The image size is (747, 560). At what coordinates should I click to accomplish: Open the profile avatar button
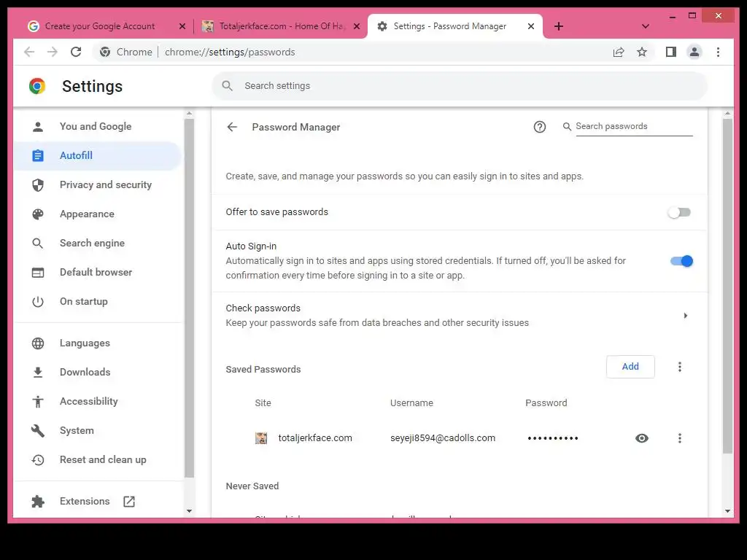tap(694, 52)
